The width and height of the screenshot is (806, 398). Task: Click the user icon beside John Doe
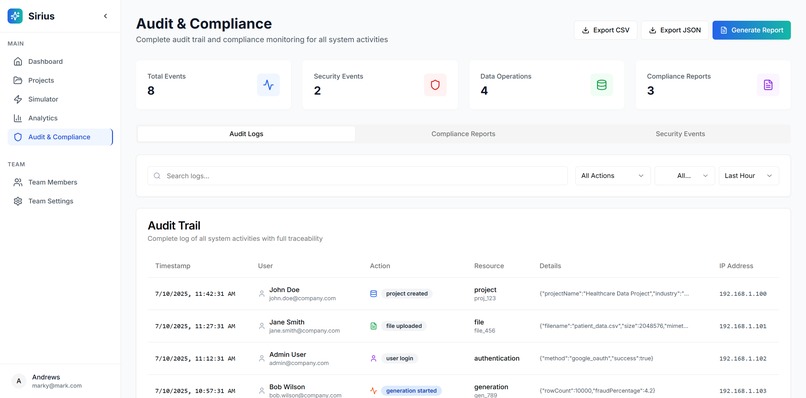tap(262, 294)
